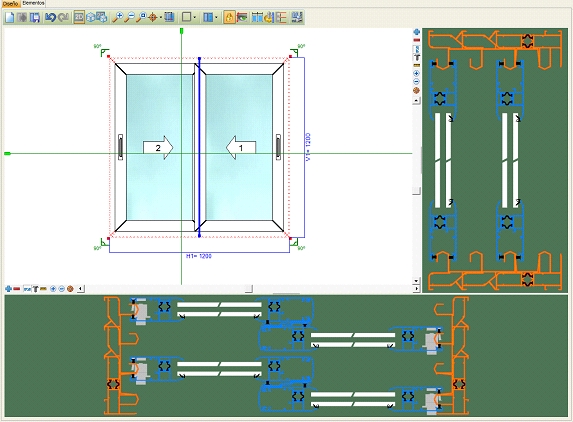Image resolution: width=573 pixels, height=422 pixels.
Task: Click the width dimension H1= 1200
Action: point(199,256)
